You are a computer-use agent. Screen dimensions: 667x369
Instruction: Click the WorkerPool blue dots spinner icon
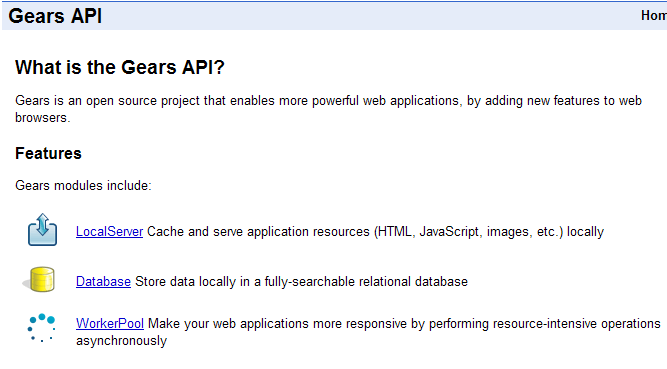click(41, 328)
